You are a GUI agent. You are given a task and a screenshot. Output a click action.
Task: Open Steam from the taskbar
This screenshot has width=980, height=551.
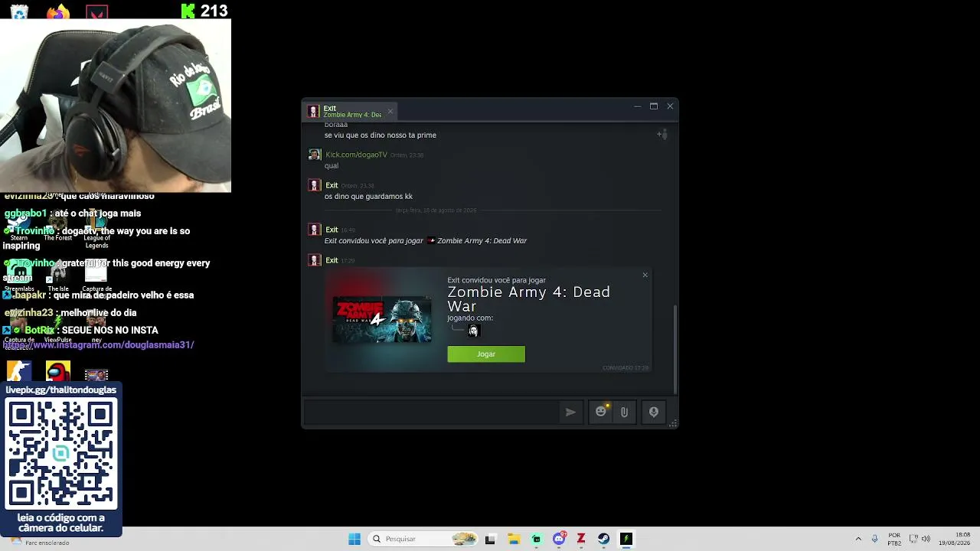click(604, 539)
